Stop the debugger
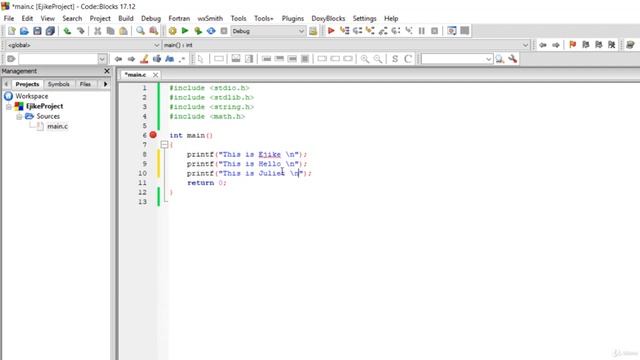This screenshot has width=640, height=360. pyautogui.click(x=435, y=31)
